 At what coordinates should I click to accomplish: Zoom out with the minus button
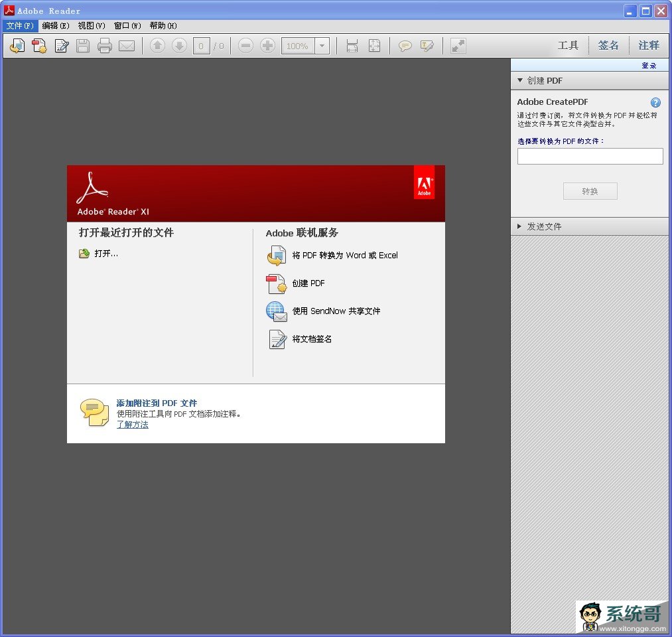tap(245, 45)
